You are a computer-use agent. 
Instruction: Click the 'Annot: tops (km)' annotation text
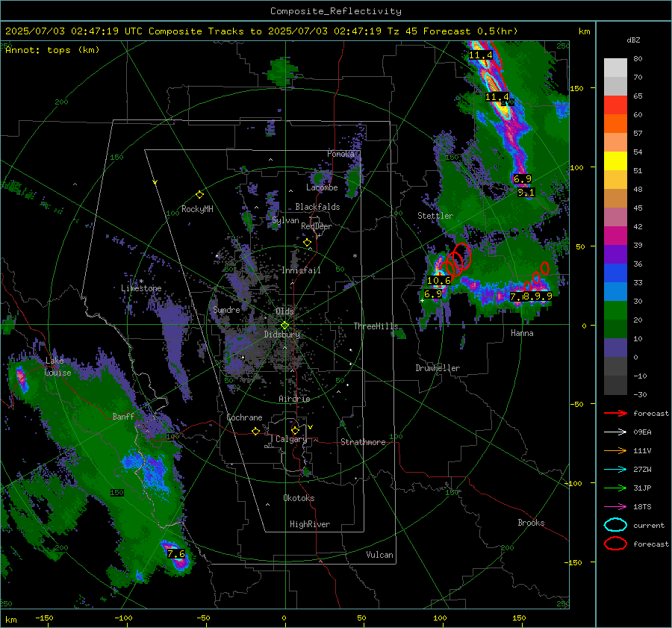tap(52, 50)
